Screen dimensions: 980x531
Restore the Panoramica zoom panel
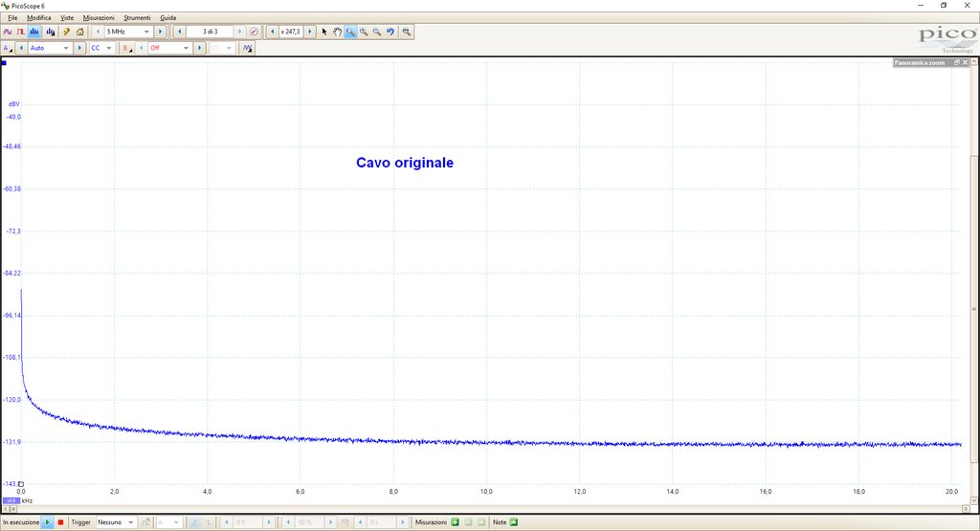coord(956,62)
